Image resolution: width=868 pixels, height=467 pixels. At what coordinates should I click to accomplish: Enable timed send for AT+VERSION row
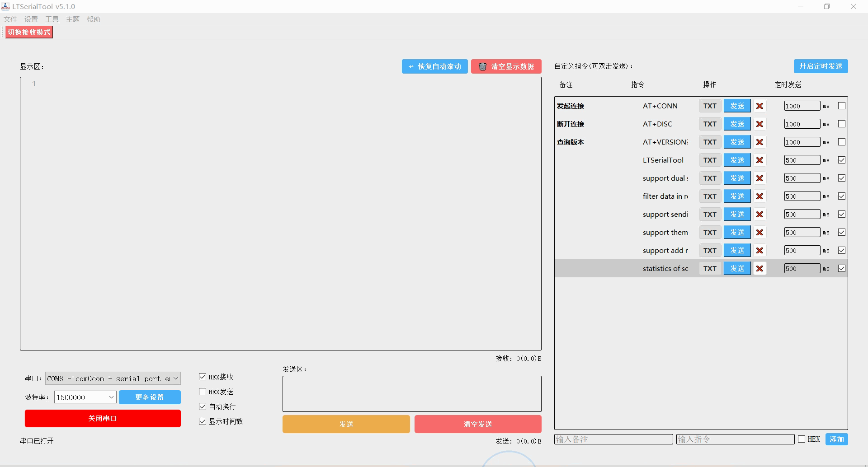pyautogui.click(x=841, y=142)
